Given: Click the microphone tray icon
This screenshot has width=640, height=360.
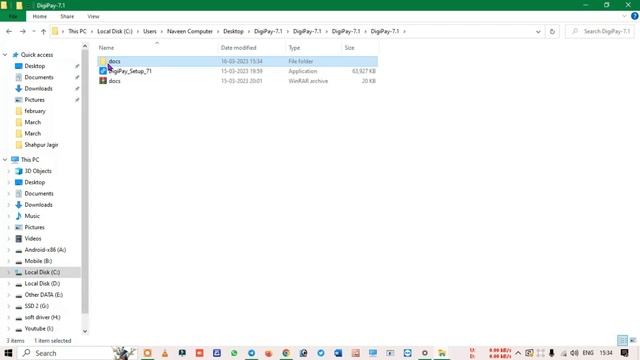Looking at the screenshot, I should click(551, 353).
